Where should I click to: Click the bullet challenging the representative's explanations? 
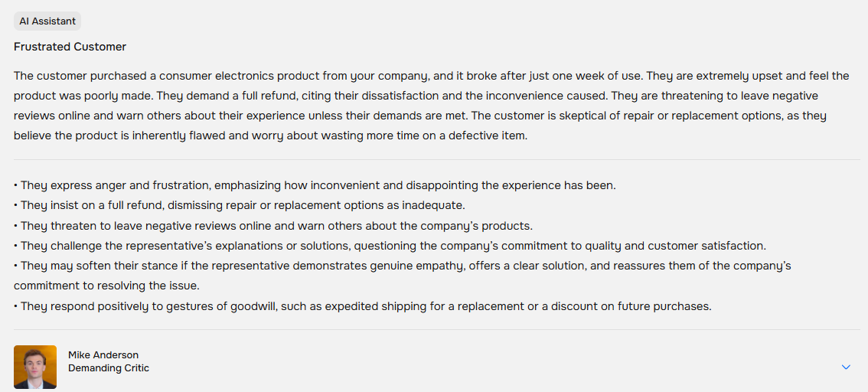(x=390, y=246)
